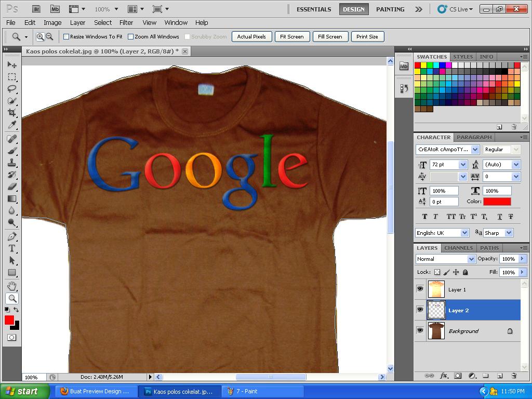
Task: Click the Zoom tool in toolbox
Action: 12,298
